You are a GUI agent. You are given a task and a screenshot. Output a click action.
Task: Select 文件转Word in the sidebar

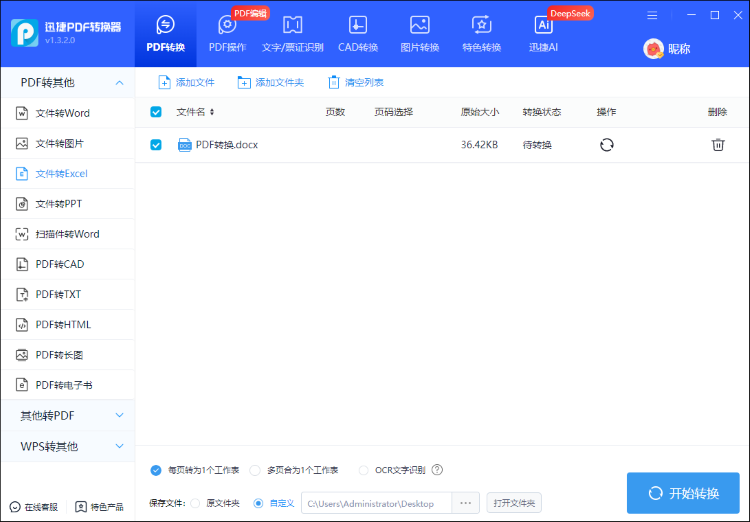[x=62, y=113]
